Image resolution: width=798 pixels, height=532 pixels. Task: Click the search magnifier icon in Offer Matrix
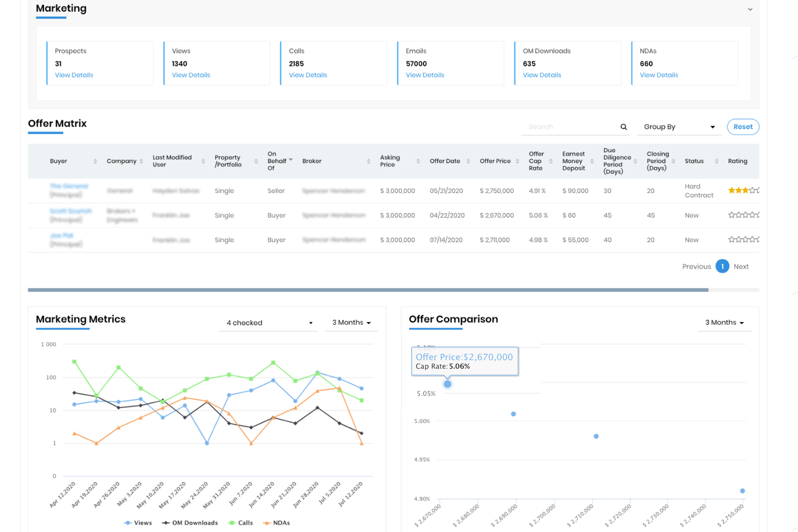point(623,127)
